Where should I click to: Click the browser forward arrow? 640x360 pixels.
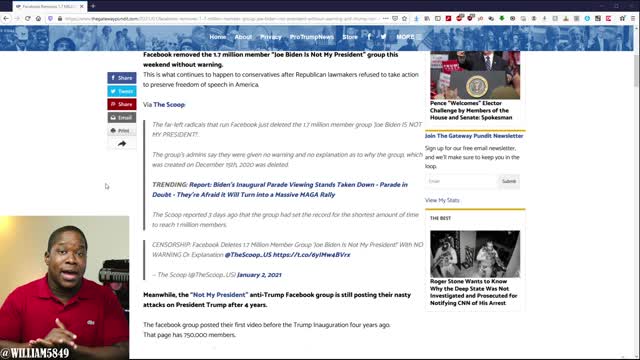(x=17, y=18)
